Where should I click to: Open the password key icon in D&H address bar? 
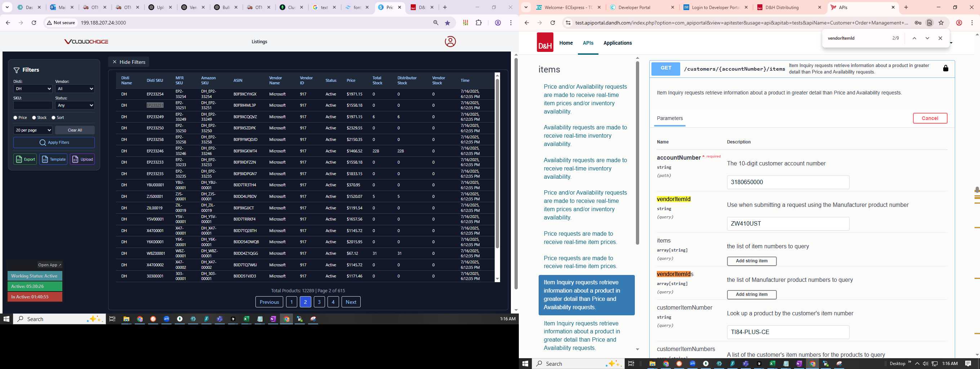click(x=918, y=23)
